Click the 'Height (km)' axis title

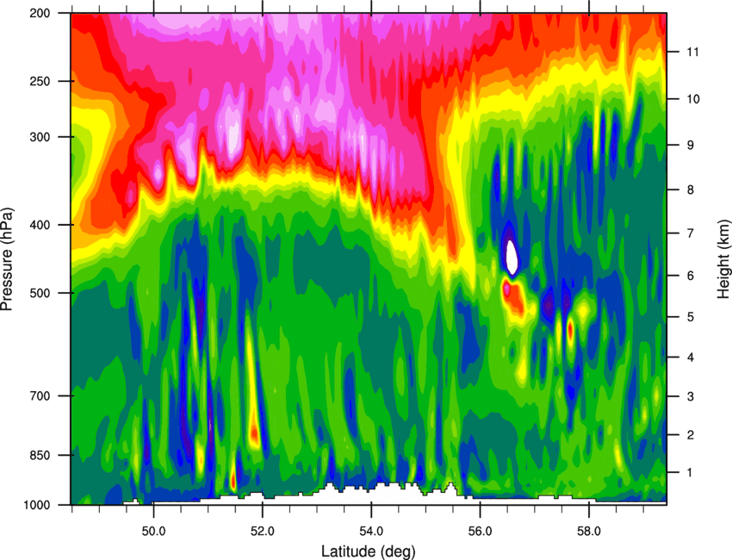tap(723, 258)
